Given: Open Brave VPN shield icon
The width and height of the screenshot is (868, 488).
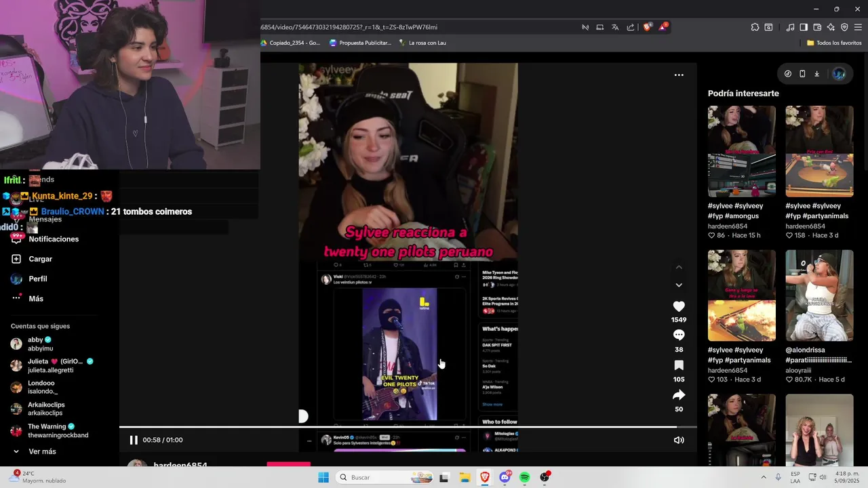Looking at the screenshot, I should 844,27.
